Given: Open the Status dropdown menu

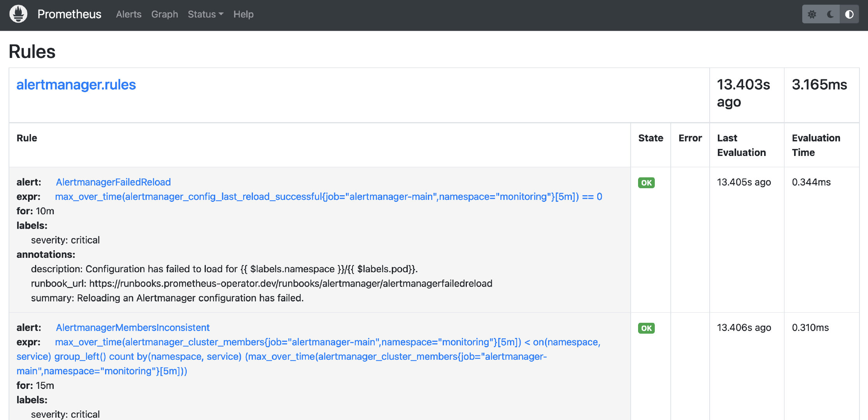Looking at the screenshot, I should tap(205, 14).
